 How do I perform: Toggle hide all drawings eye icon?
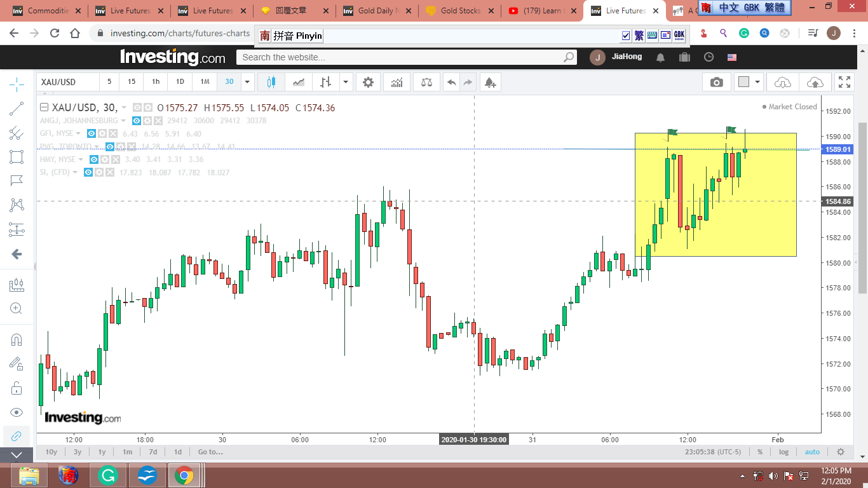pos(17,412)
